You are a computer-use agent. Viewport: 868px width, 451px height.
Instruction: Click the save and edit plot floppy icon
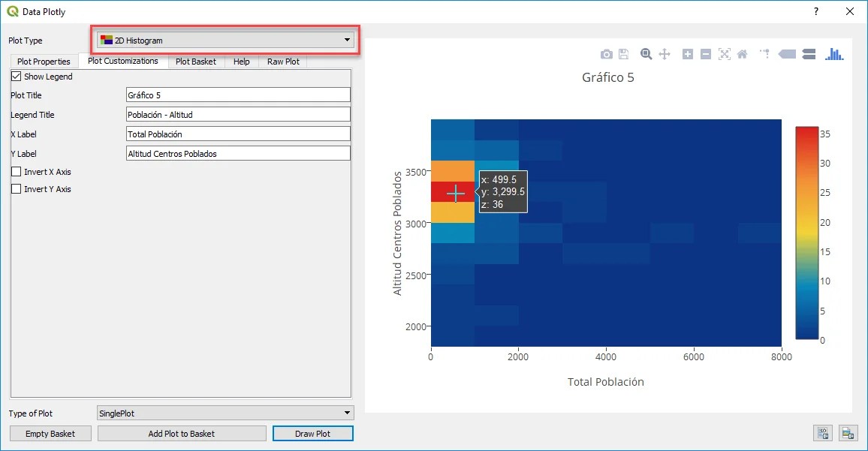point(624,54)
